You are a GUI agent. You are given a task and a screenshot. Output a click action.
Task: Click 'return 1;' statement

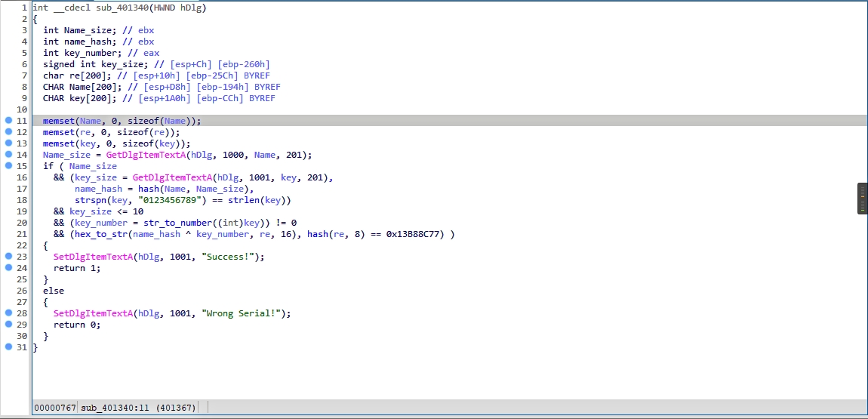77,268
